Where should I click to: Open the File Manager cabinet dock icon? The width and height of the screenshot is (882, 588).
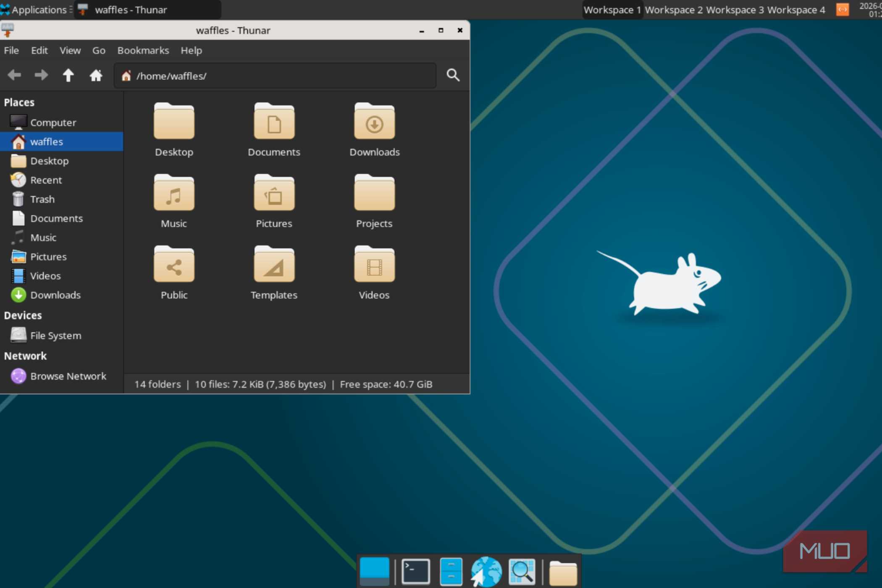[x=451, y=571]
